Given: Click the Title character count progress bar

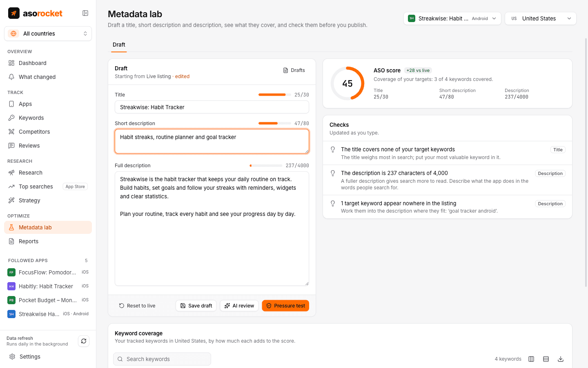Looking at the screenshot, I should [x=274, y=95].
